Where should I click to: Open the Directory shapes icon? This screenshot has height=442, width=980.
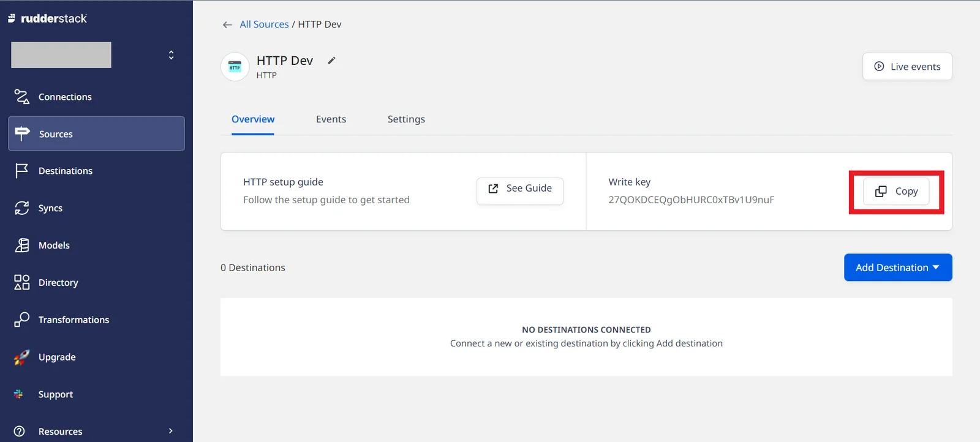click(22, 282)
